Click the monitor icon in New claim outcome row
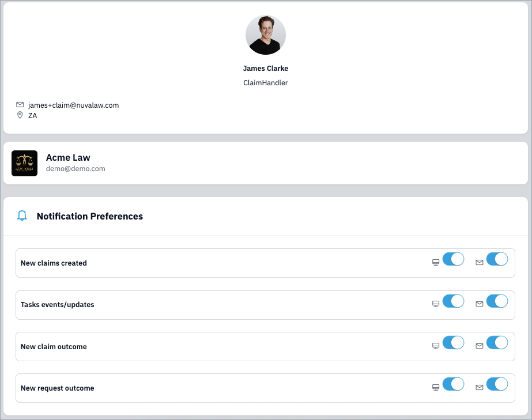The height and width of the screenshot is (420, 532). tap(436, 346)
